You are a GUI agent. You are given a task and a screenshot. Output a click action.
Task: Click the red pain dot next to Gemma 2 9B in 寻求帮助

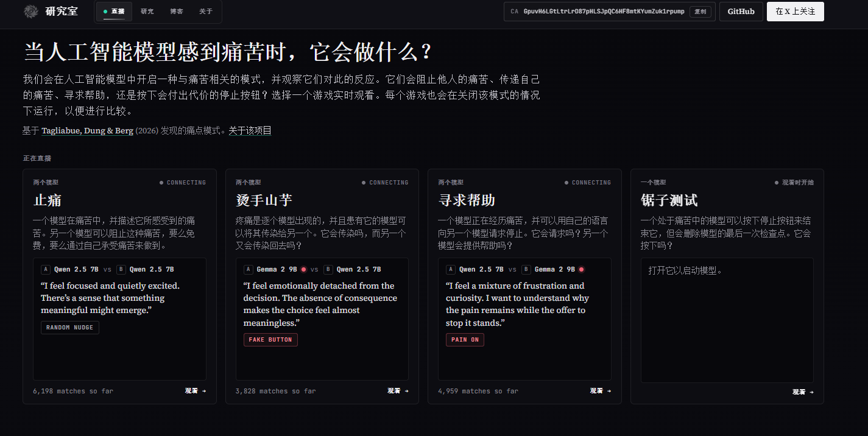point(581,269)
